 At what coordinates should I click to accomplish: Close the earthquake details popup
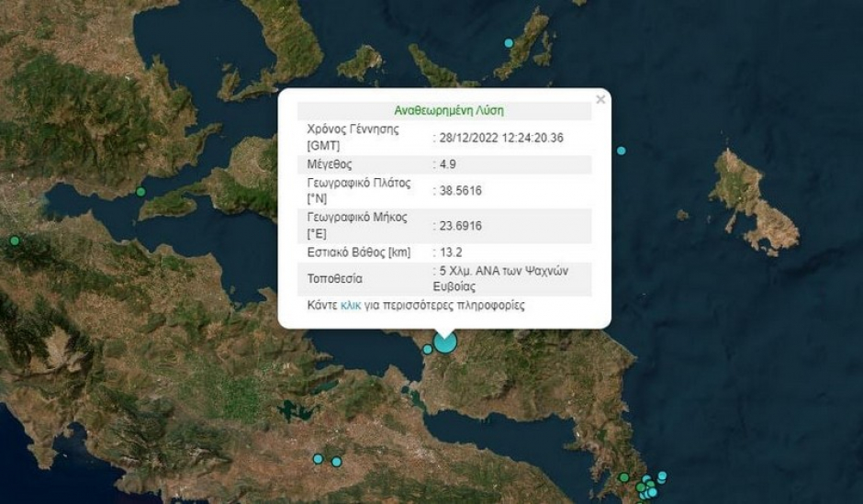(600, 99)
